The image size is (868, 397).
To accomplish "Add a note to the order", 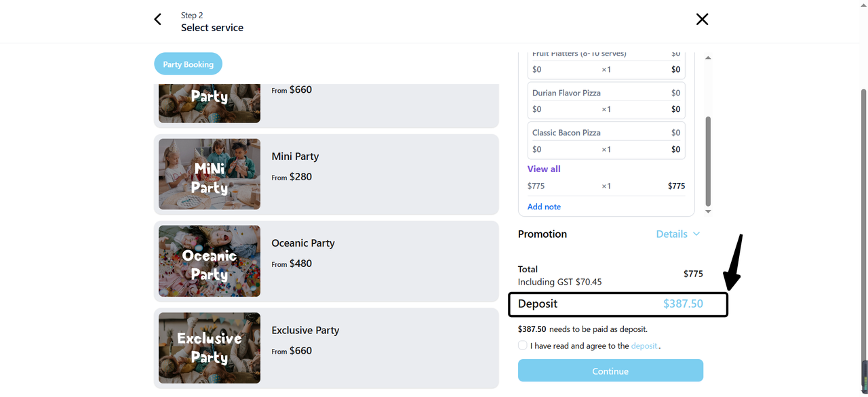I will (x=544, y=207).
